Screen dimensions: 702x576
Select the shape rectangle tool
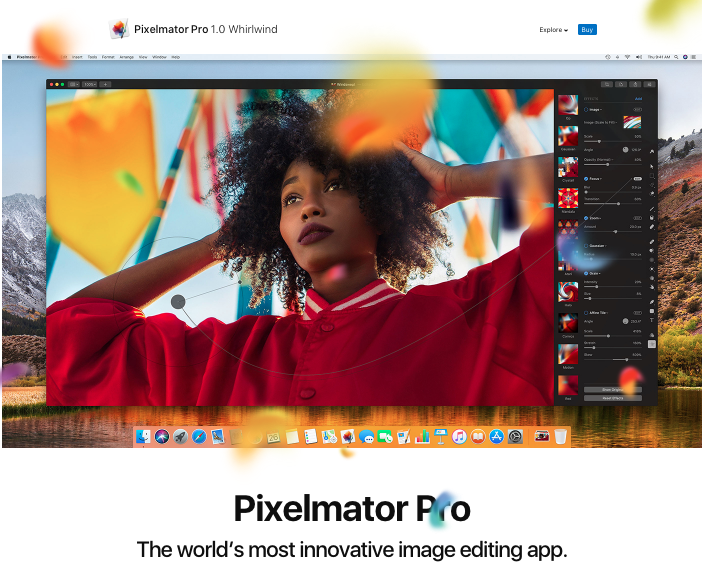coord(652,311)
